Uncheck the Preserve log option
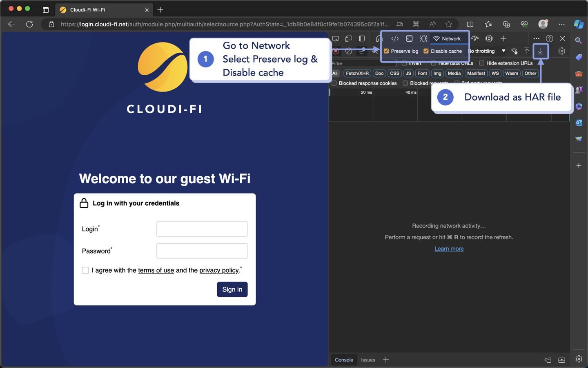Screen dimensions: 588x368 click(x=387, y=51)
